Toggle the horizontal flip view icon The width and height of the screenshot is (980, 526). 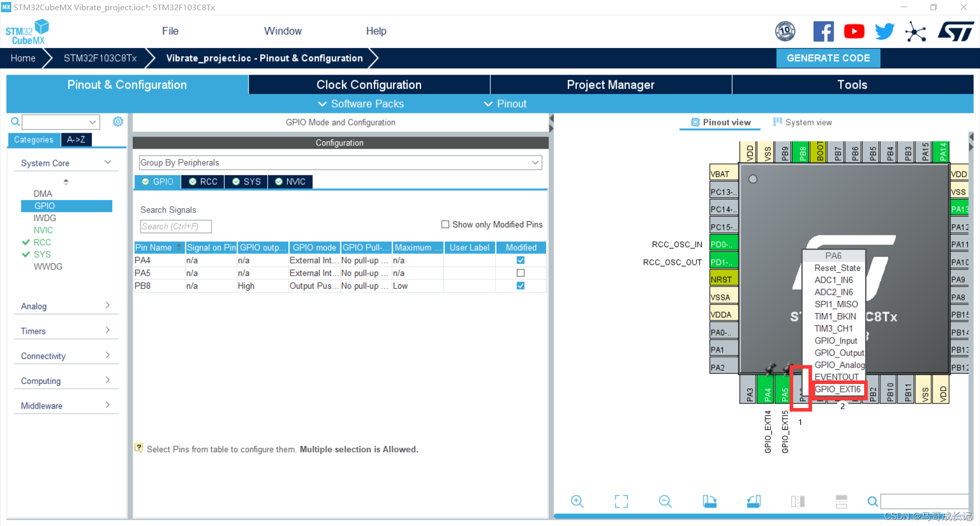click(798, 501)
